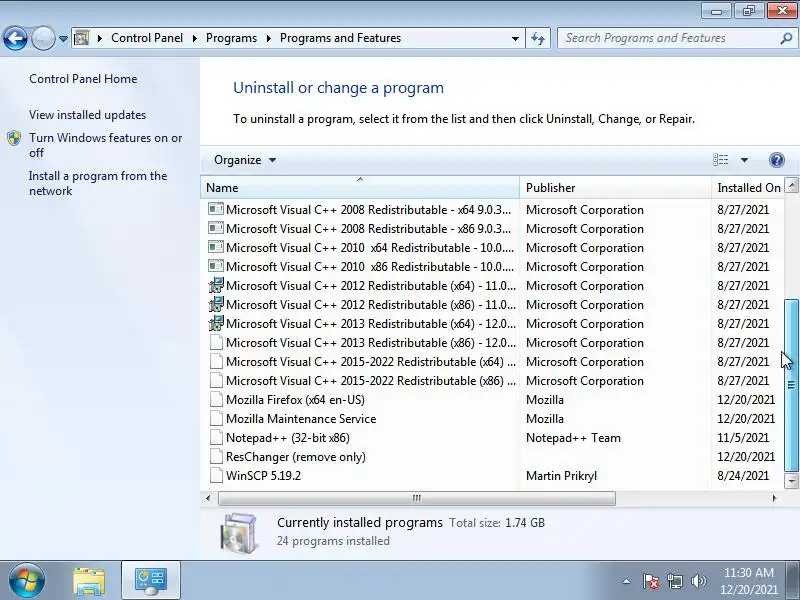The width and height of the screenshot is (800, 600).
Task: Open the network tray icon
Action: pos(674,581)
